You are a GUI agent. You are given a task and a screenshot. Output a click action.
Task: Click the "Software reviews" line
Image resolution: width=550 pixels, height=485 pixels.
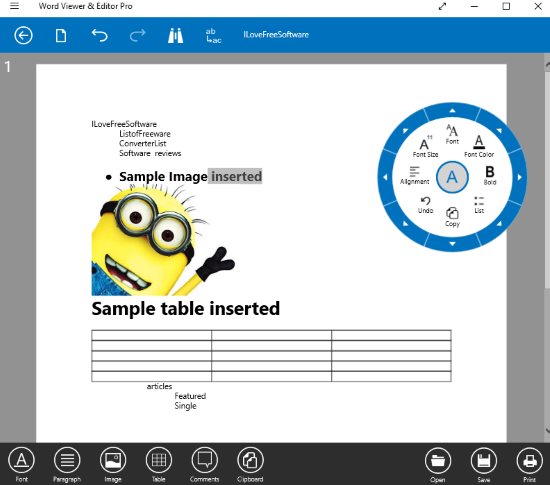150,153
